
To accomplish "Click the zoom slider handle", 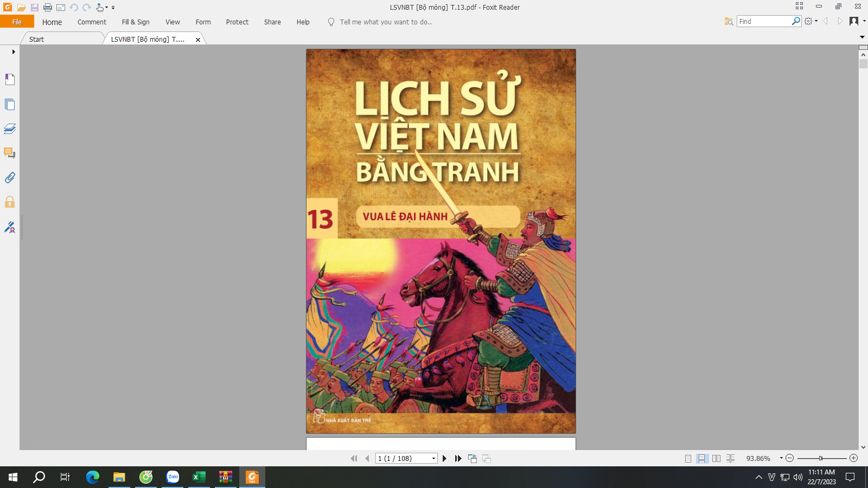I will [x=821, y=458].
